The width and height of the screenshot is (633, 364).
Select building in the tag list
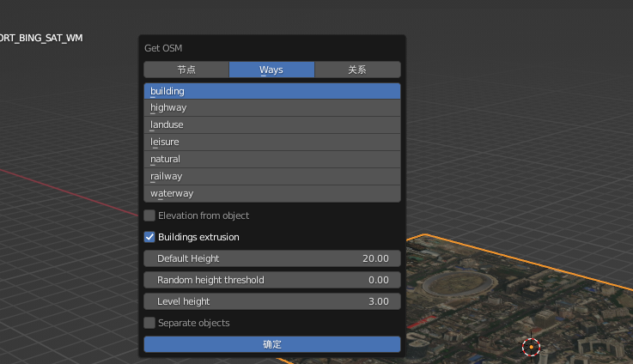[272, 91]
